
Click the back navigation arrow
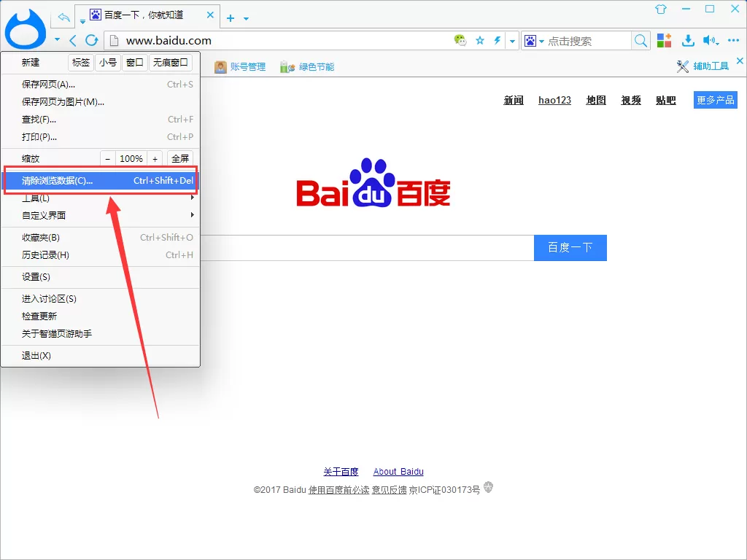pyautogui.click(x=73, y=41)
